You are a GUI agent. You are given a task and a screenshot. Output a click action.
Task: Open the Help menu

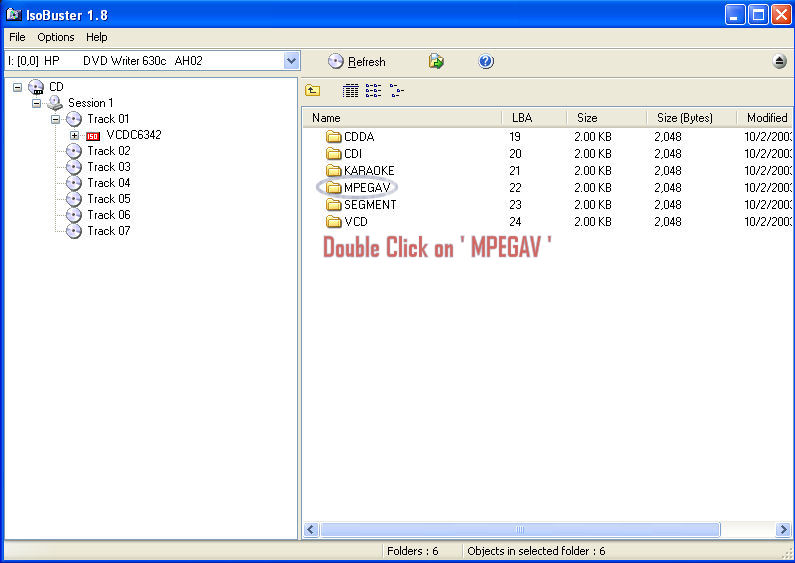click(x=96, y=37)
